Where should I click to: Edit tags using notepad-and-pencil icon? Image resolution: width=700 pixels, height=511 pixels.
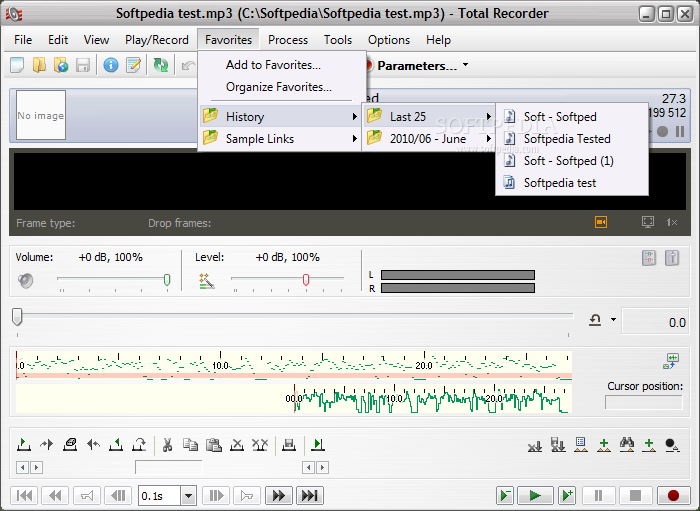pyautogui.click(x=133, y=65)
